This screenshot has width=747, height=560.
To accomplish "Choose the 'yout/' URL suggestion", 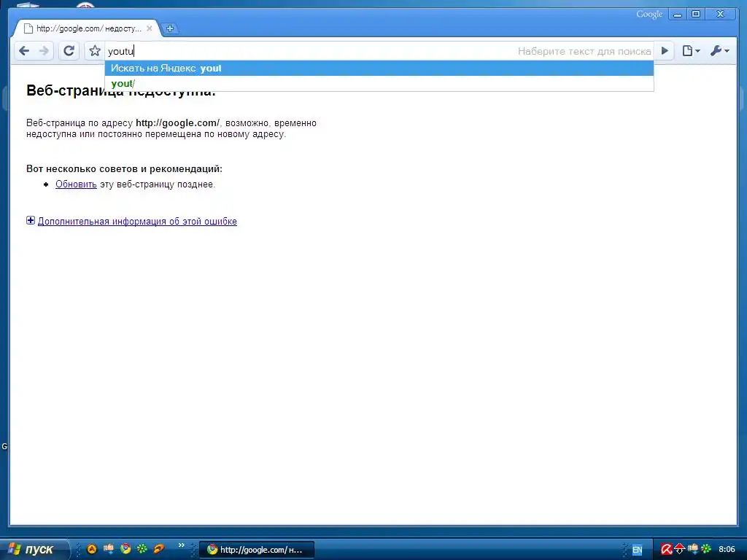I will click(379, 84).
